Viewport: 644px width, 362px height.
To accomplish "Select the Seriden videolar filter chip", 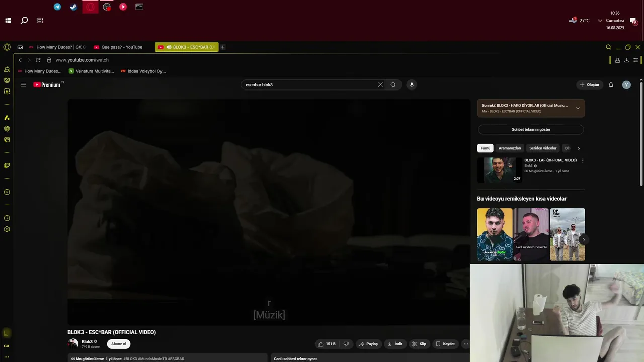I will pyautogui.click(x=543, y=148).
